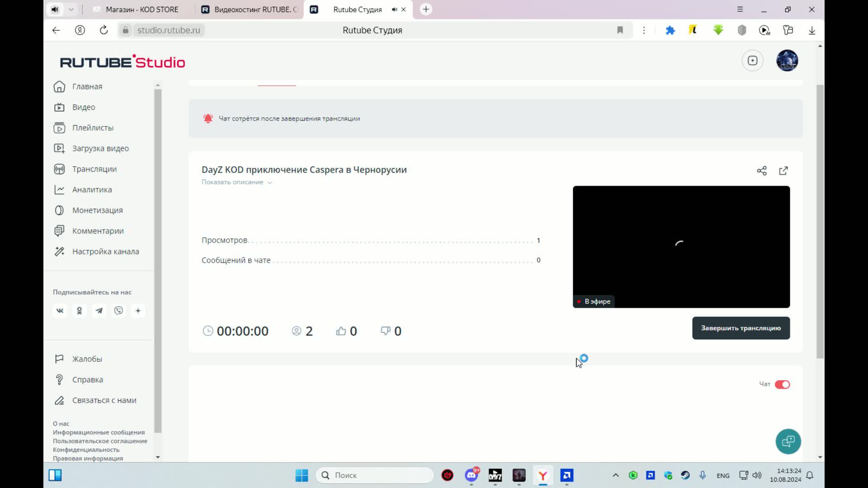Click the live stream preview player
868x488 pixels.
tap(681, 247)
